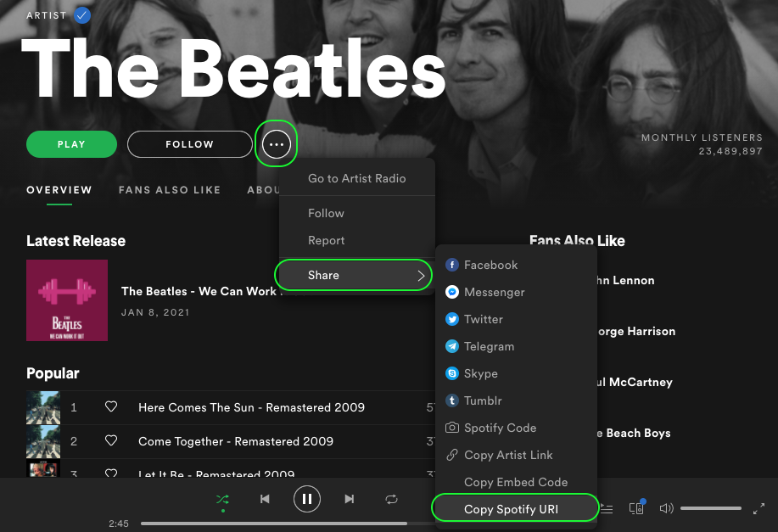Click the Latest Release heading
This screenshot has width=778, height=532.
click(x=76, y=241)
